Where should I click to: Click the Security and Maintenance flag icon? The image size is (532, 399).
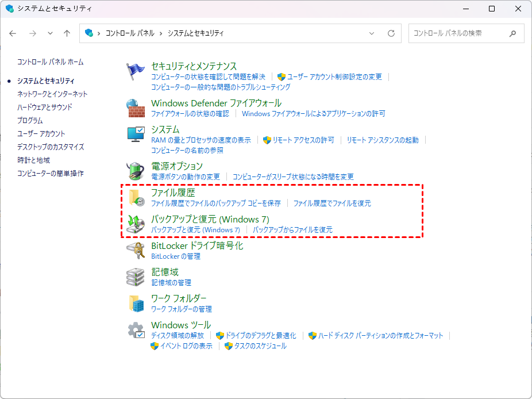[x=135, y=71]
